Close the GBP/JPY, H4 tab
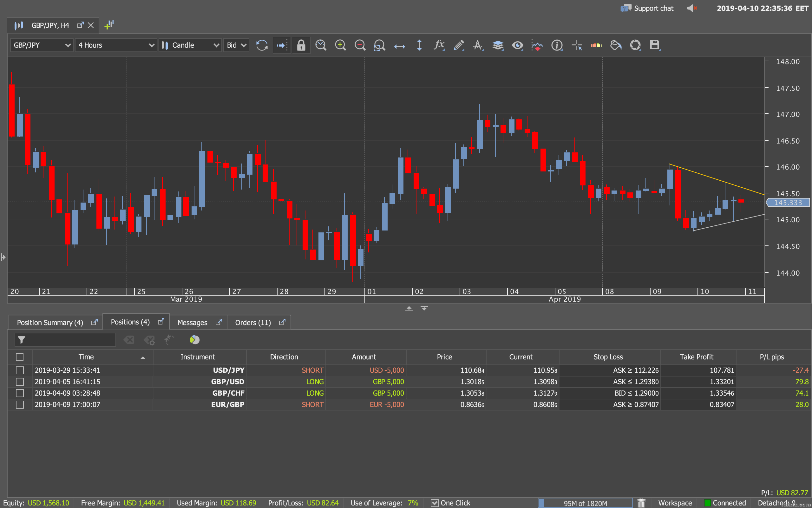The width and height of the screenshot is (812, 508). pos(91,25)
